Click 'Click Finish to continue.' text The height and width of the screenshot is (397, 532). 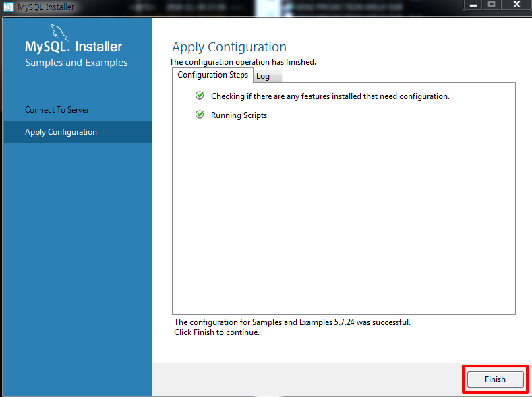point(217,332)
